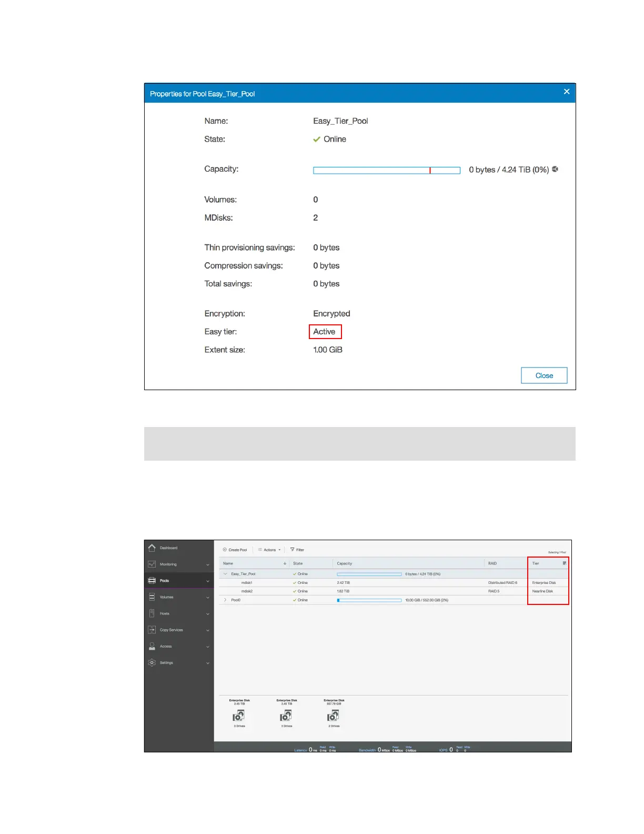Click the Easy_Tier_Pool capacity bar in table
The image size is (644, 834).
[369, 574]
